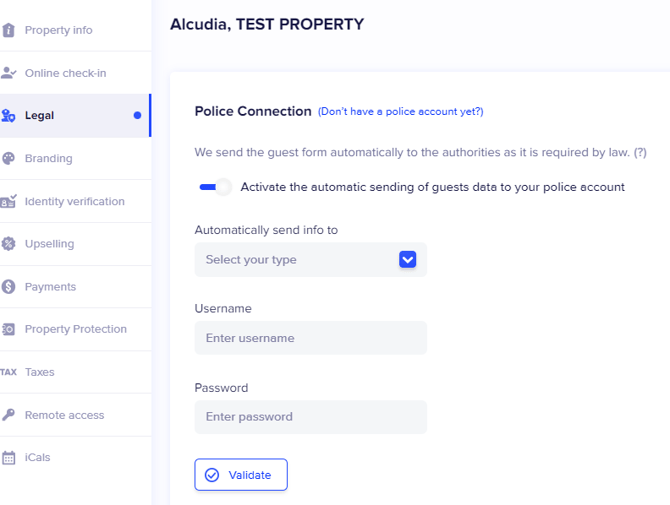Click the Property Protection safe icon
The image size is (670, 505).
[x=9, y=329]
